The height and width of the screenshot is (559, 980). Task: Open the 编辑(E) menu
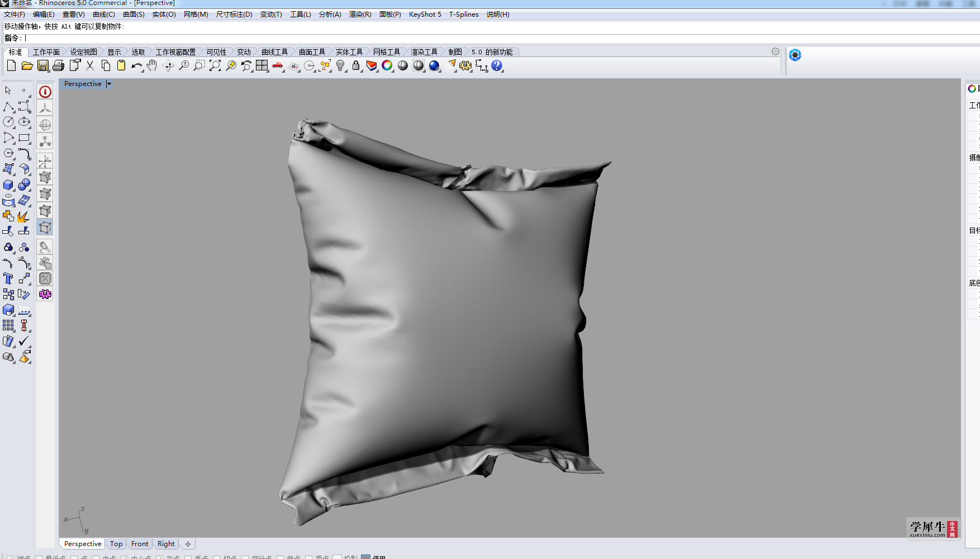[44, 15]
